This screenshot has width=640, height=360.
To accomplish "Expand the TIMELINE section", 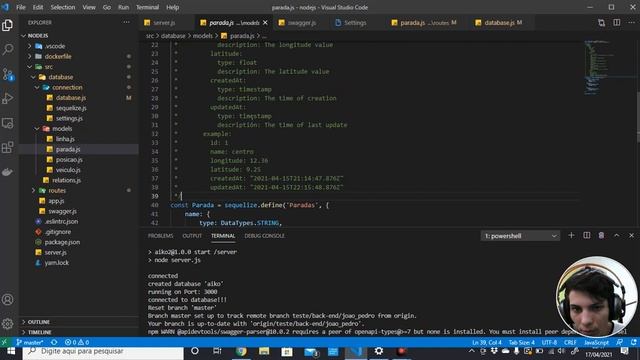I will pos(40,332).
